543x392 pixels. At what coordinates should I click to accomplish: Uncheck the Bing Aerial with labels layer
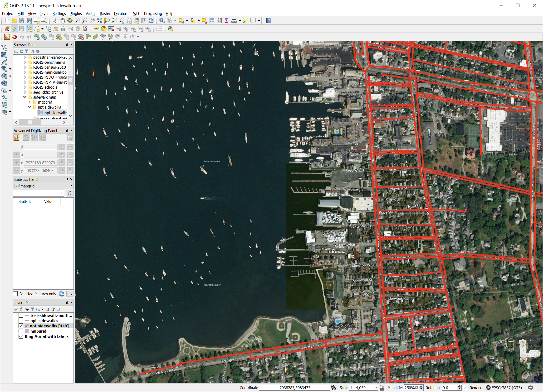tap(21, 336)
